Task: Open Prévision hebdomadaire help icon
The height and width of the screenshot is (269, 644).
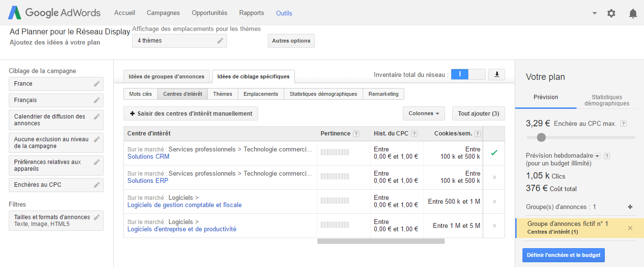Action: (607, 156)
